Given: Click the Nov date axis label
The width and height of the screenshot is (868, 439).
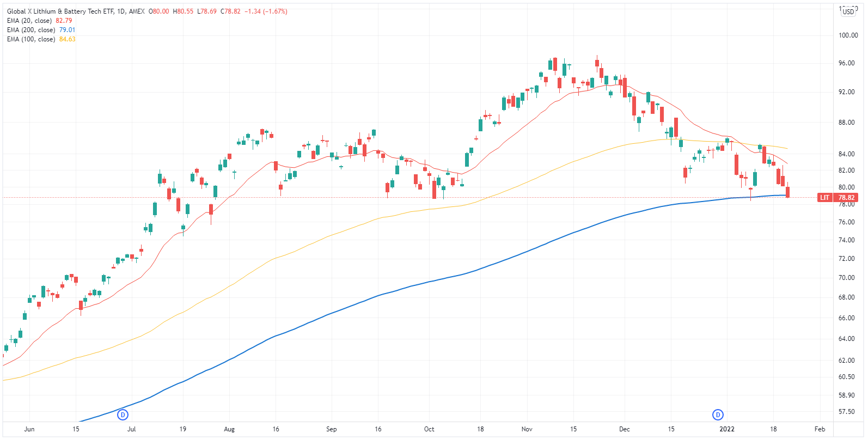Looking at the screenshot, I should (x=527, y=429).
